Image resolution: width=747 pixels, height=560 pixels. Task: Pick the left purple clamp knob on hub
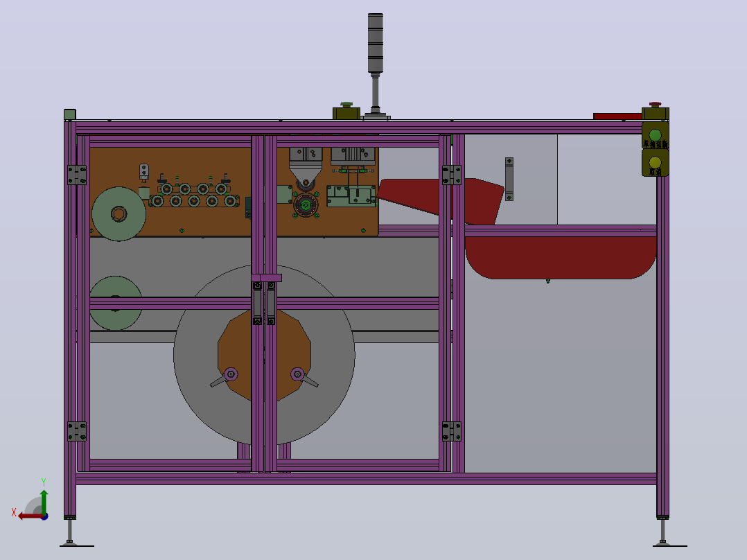tap(231, 374)
